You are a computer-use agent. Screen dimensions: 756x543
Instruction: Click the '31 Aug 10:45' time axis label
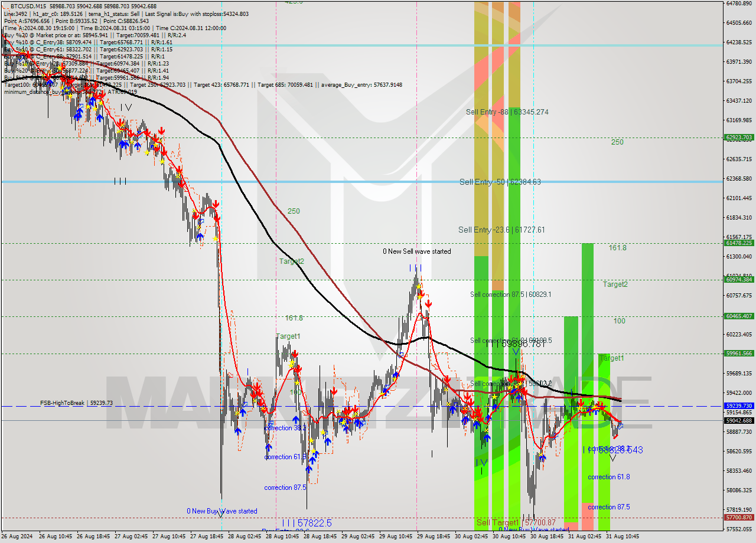pos(622,537)
